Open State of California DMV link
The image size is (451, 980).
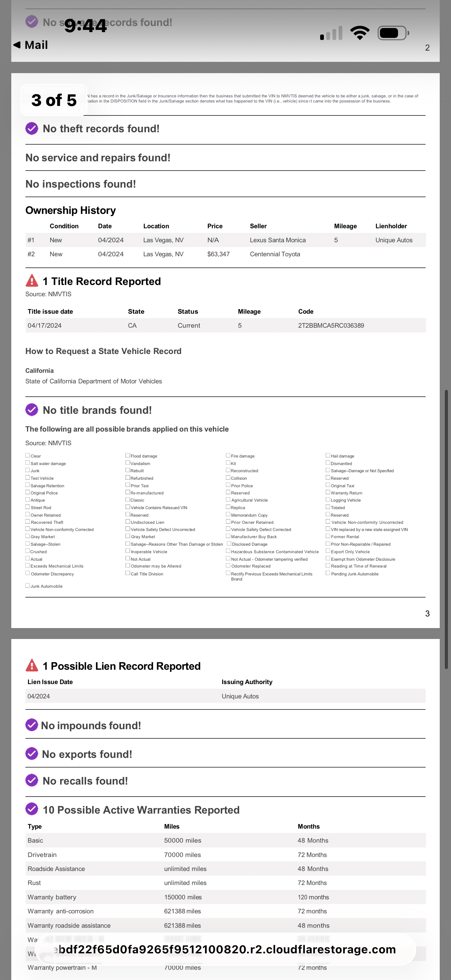click(x=94, y=381)
